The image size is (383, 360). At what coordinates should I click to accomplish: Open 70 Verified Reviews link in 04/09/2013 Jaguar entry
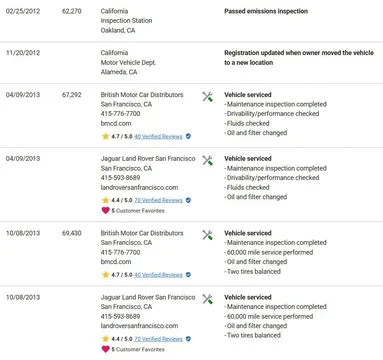click(x=158, y=200)
